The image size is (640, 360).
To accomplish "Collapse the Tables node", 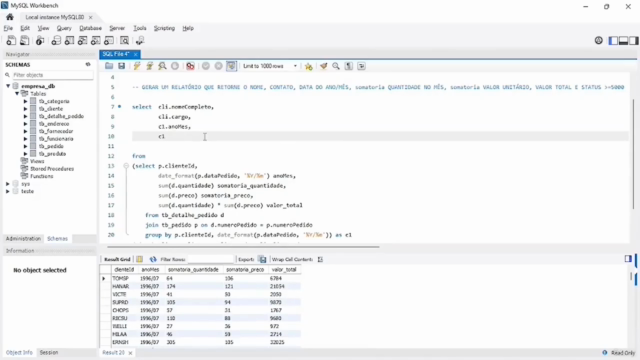I will pos(17,93).
